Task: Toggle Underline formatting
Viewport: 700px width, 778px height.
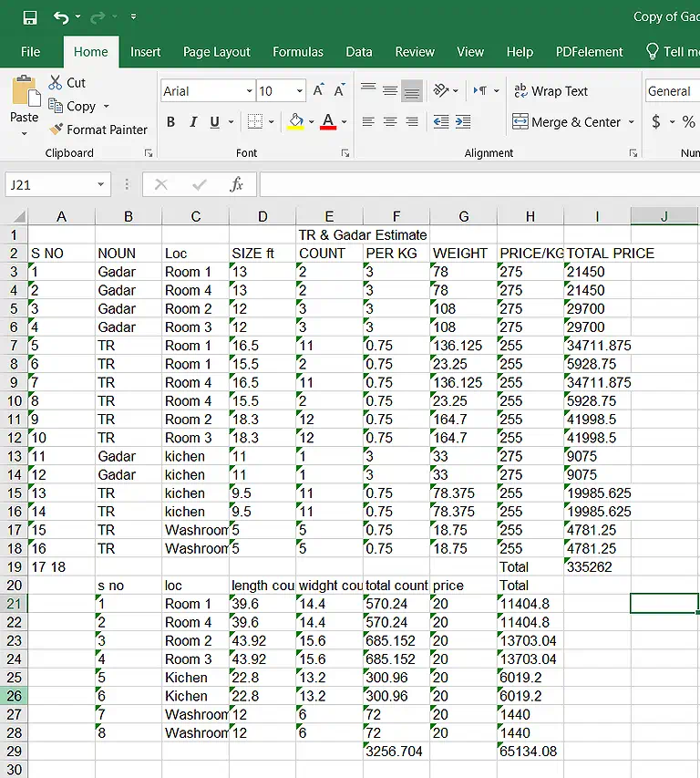Action: pos(215,121)
